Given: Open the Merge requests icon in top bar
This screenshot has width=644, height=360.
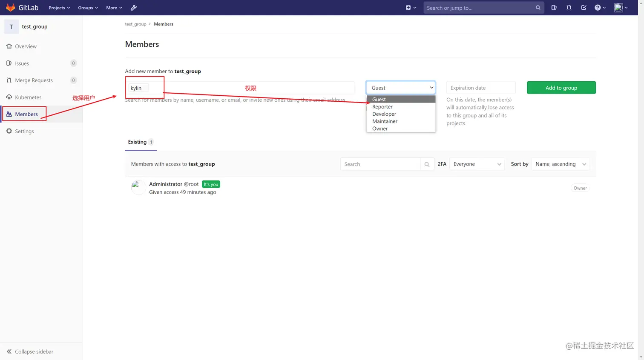Looking at the screenshot, I should pyautogui.click(x=569, y=8).
